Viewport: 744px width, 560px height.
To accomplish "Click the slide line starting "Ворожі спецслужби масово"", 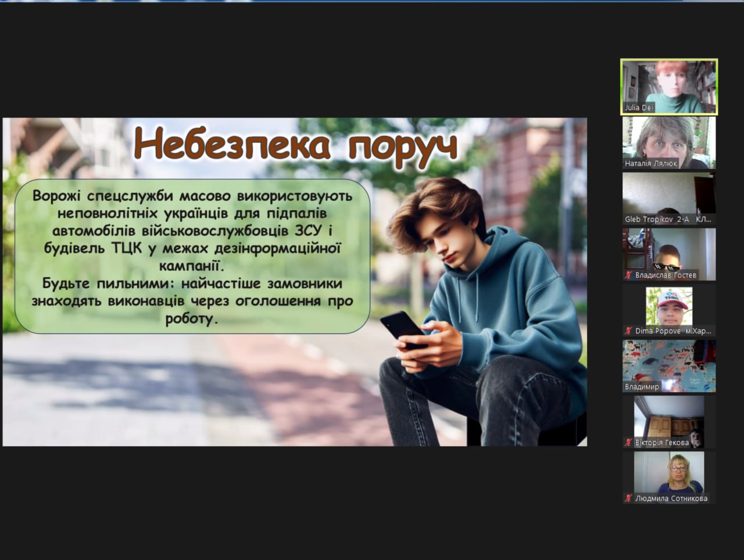I will tap(192, 196).
